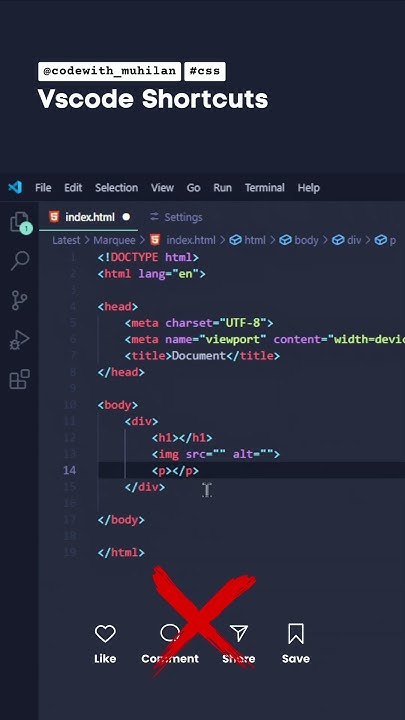
Task: Open the Edit menu
Action: point(73,187)
